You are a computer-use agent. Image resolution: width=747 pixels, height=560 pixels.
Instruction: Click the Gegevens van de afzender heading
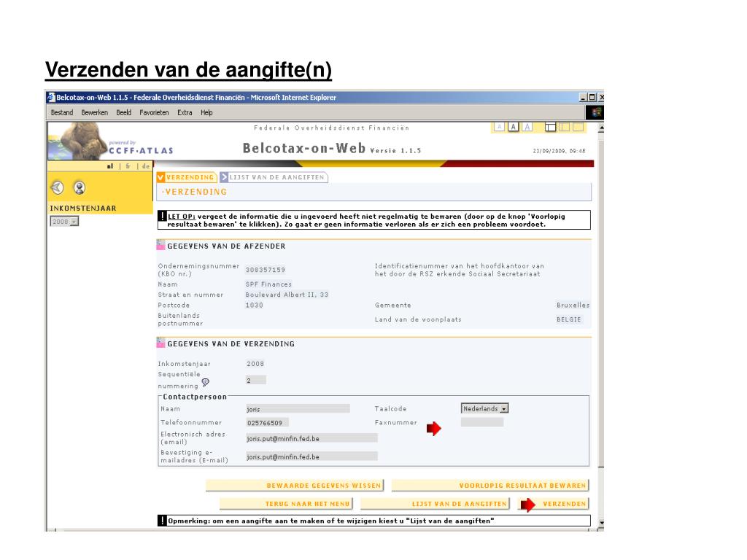point(226,246)
